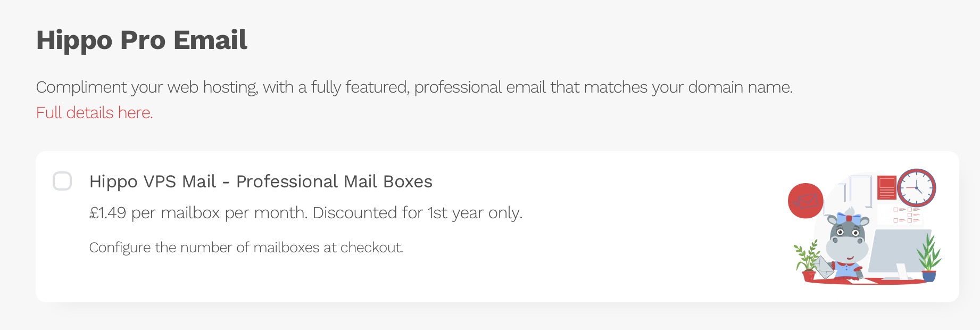
Task: Click "Configure the number of mailboxes at checkout."
Action: 246,247
